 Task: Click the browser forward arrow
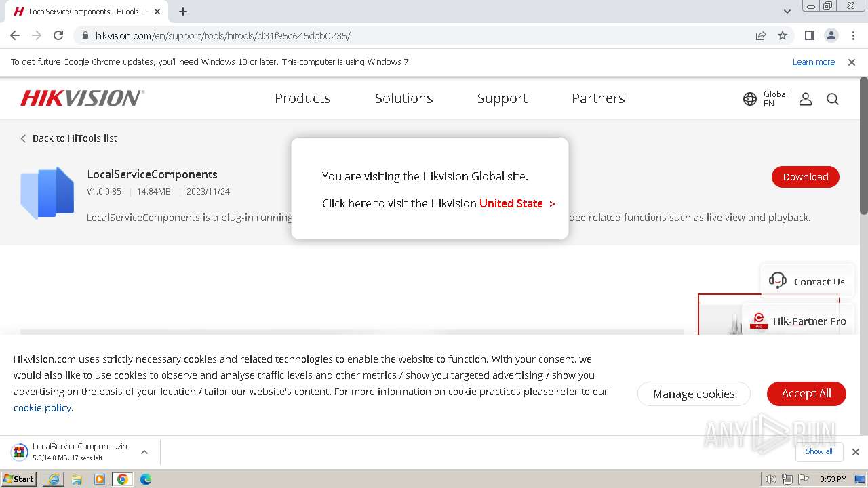[x=37, y=35]
